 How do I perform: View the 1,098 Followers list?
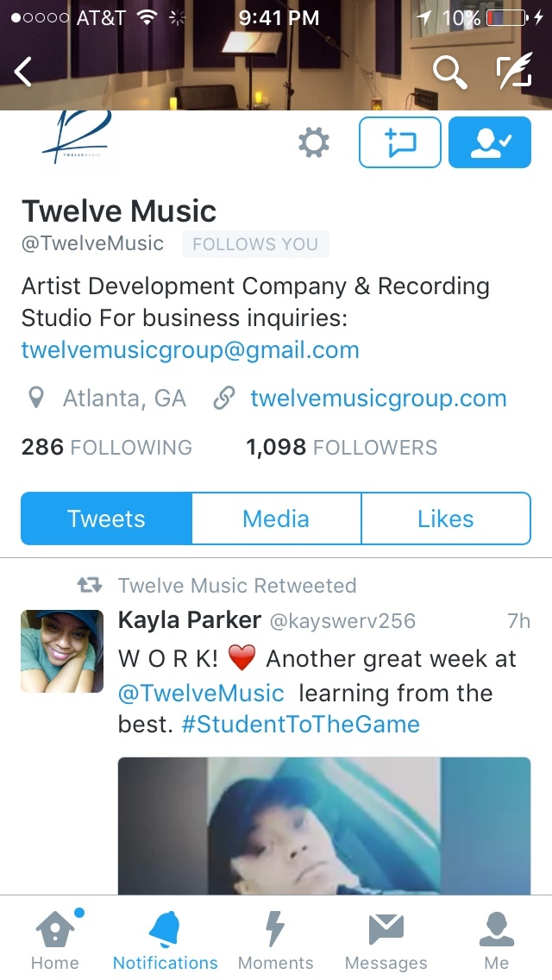(x=342, y=448)
